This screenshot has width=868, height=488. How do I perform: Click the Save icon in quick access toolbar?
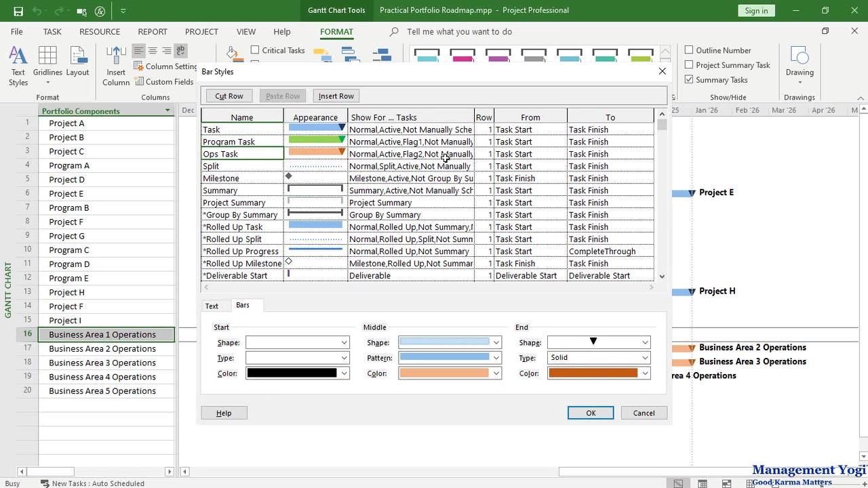[x=18, y=11]
